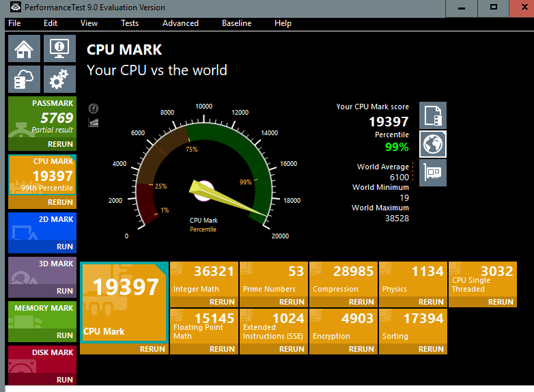
Task: Click the gauge needle on the speedometer
Action: [x=227, y=199]
